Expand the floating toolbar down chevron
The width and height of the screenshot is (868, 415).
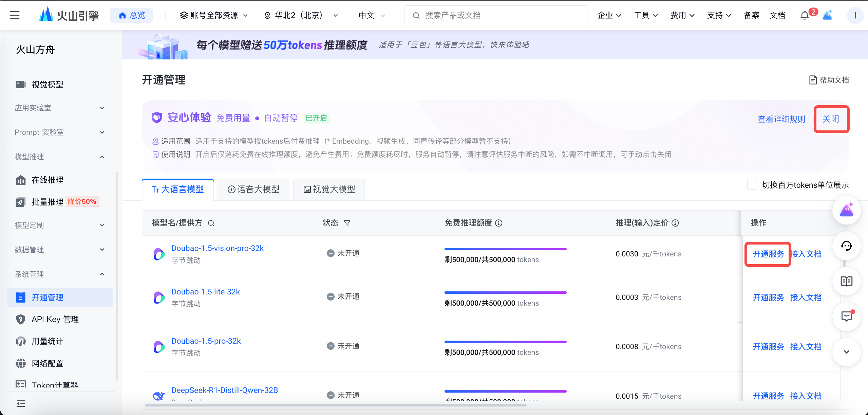coord(846,352)
